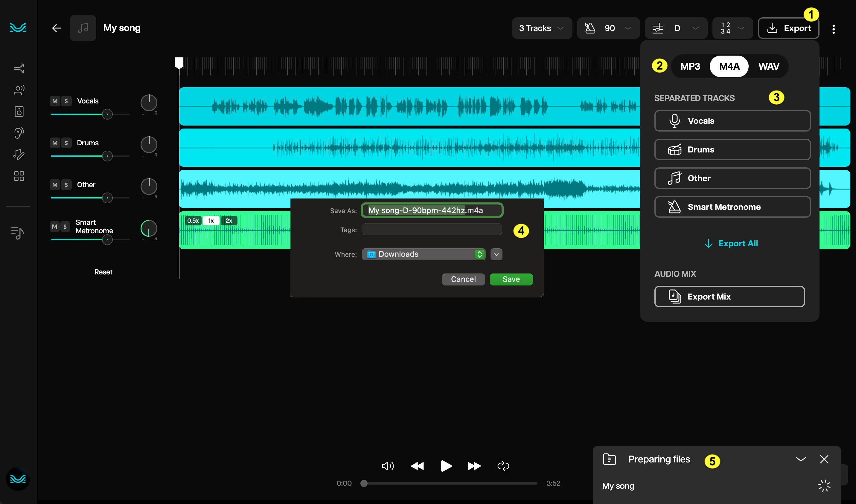The width and height of the screenshot is (856, 504).
Task: Open the voice studio sidebar icon
Action: point(19,90)
